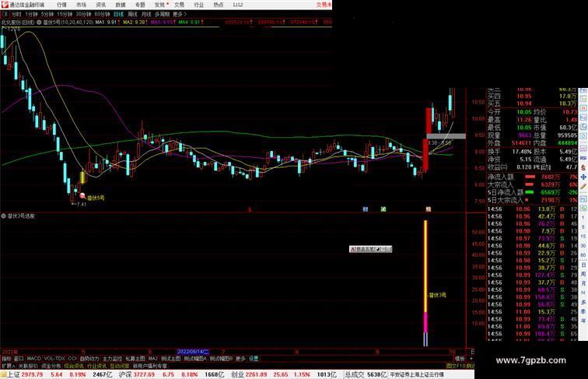Click the 潜伏5号 signal marker on chart
The height and width of the screenshot is (379, 588).
[82, 195]
